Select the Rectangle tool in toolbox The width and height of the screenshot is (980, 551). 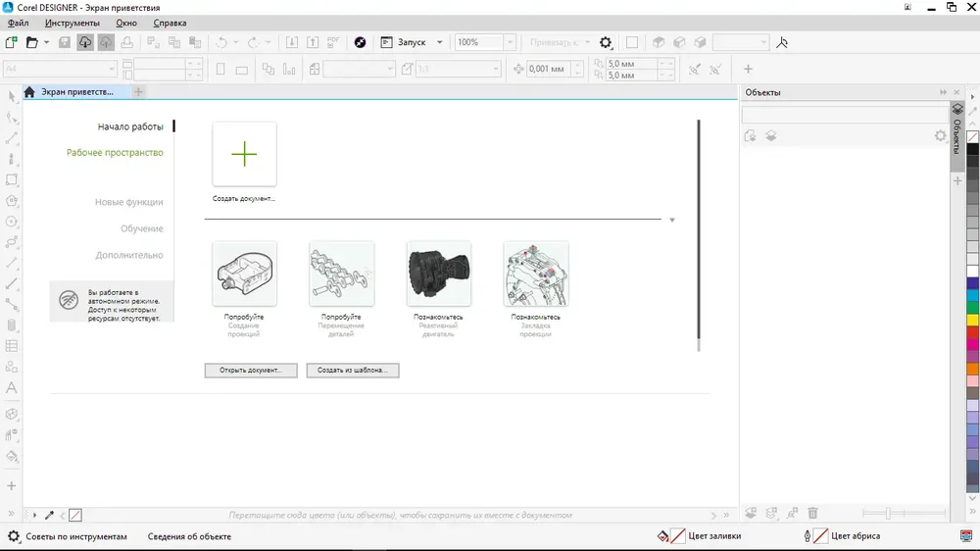point(11,180)
